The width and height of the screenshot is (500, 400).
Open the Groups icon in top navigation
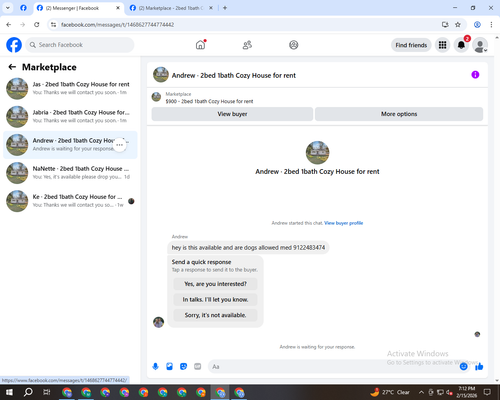coord(294,45)
